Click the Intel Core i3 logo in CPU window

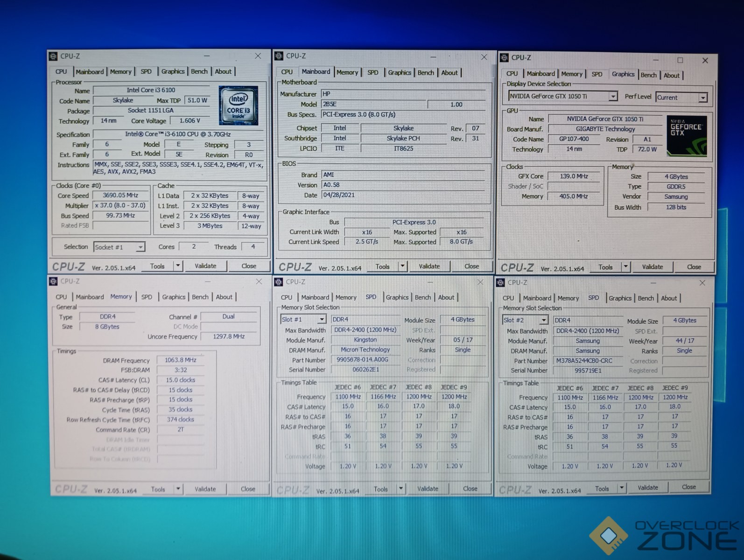[238, 105]
